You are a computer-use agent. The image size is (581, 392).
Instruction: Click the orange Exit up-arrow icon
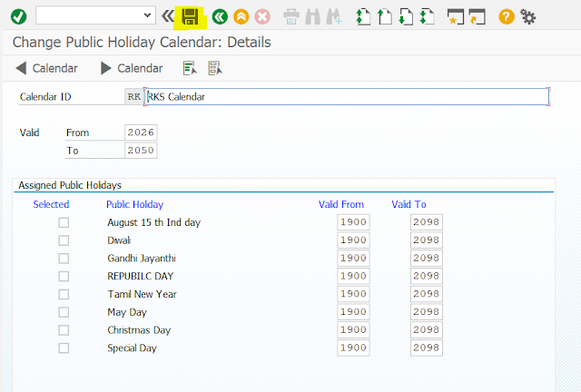(241, 16)
